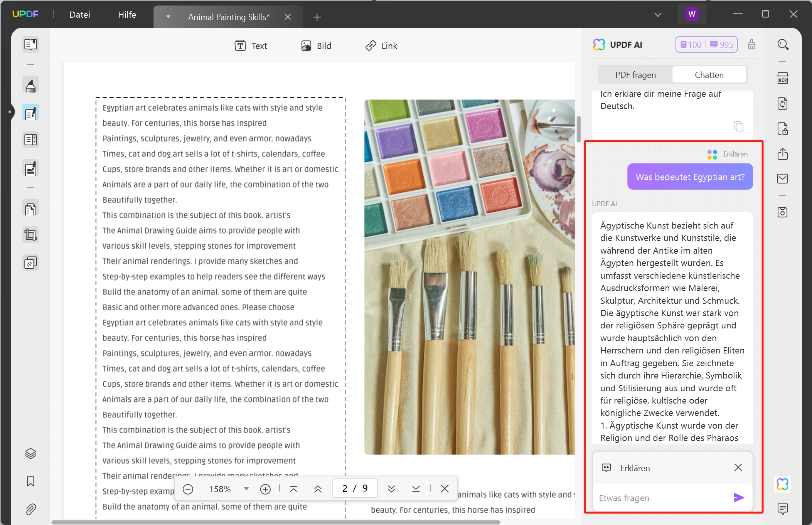Expand the zoom level dropdown at 158%
This screenshot has height=525, width=812.
[246, 488]
